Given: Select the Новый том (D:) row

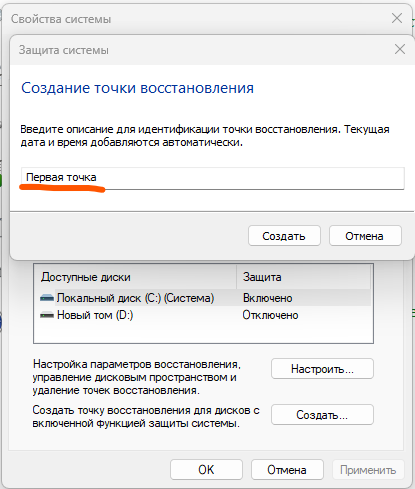Looking at the screenshot, I should coord(204,315).
